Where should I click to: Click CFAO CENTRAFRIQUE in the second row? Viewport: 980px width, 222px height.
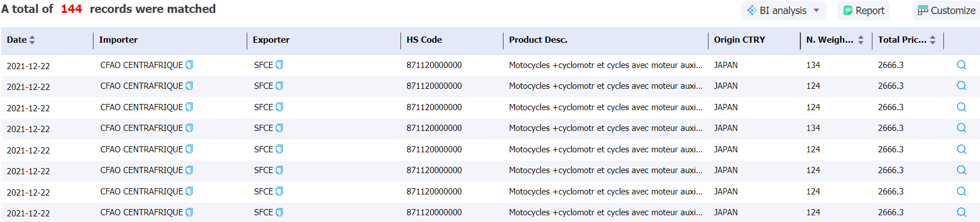[142, 86]
